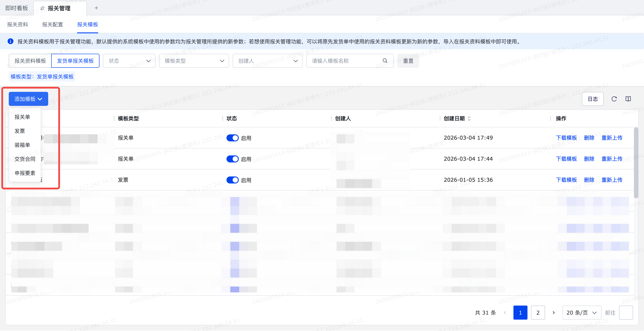
Task: Disable the 发票 row status switch
Action: pos(232,180)
